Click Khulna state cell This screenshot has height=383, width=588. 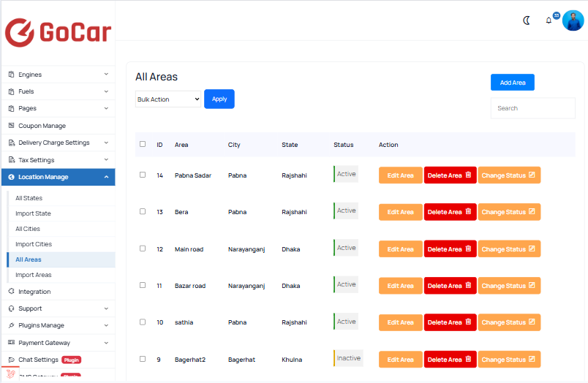(x=292, y=360)
